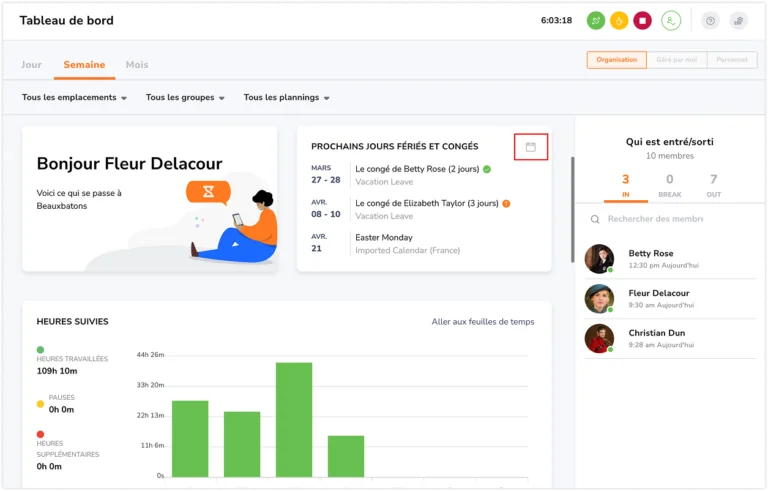Expand Tous les groupes dropdown
This screenshot has height=491, width=768.
coord(185,98)
